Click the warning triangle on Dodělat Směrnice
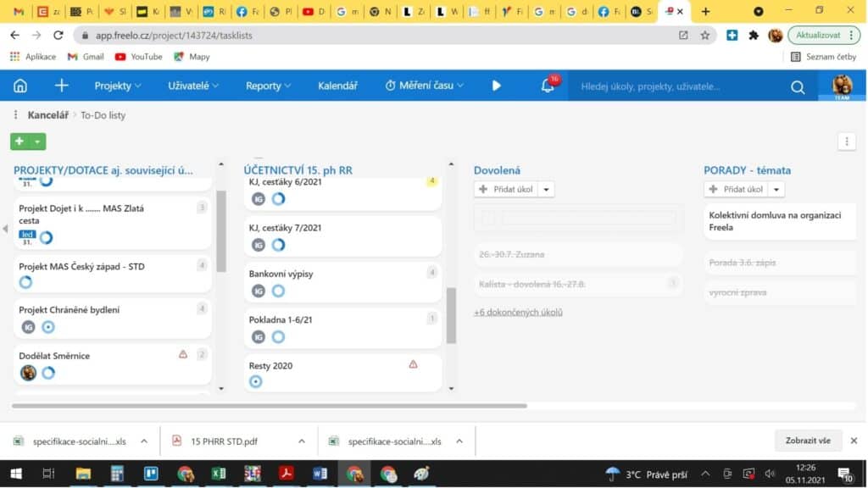The height and width of the screenshot is (488, 868). (183, 355)
